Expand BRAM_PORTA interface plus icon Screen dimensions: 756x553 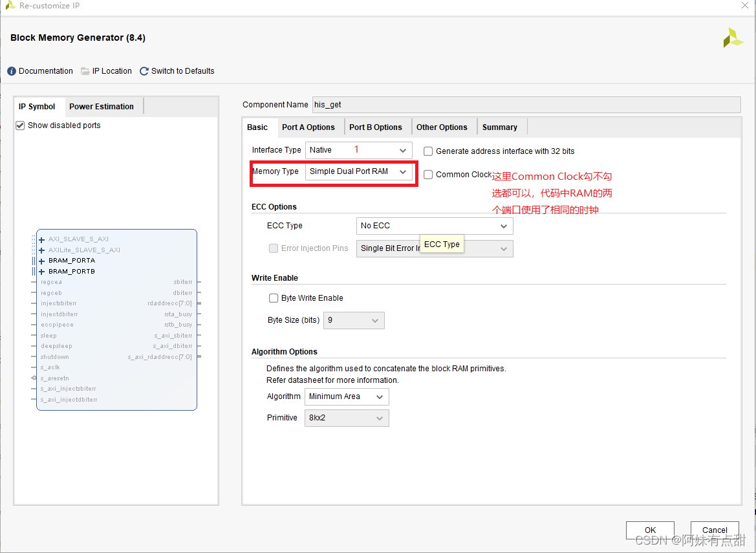42,261
